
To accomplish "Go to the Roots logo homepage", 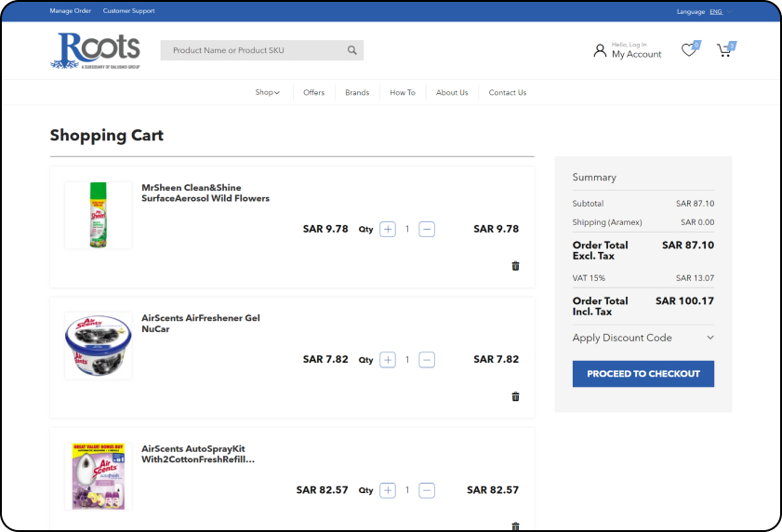I will (95, 50).
